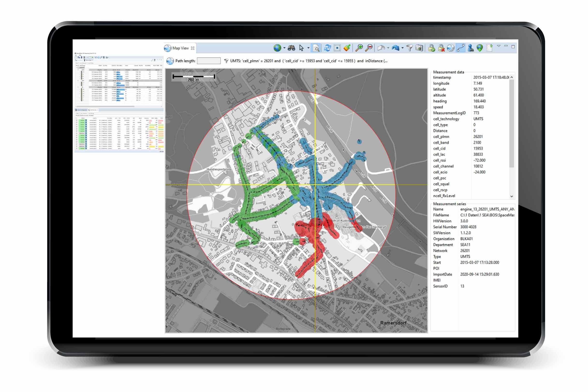Toggle the path drawing tool
588x392 pixels.
[460, 48]
